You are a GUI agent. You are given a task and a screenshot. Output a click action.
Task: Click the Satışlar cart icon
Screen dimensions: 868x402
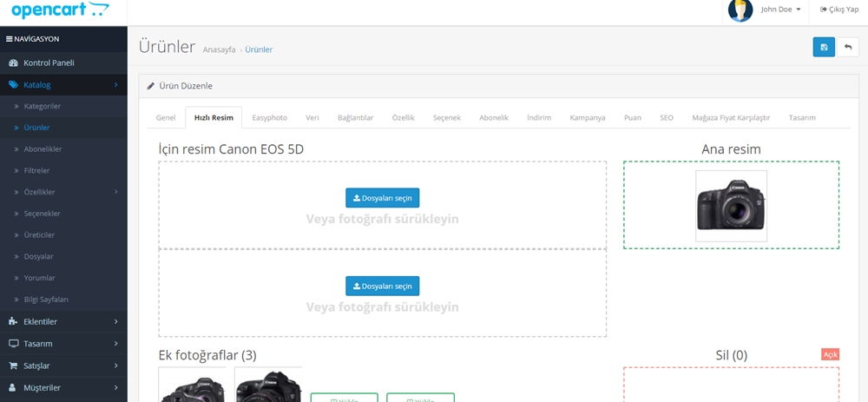point(13,366)
